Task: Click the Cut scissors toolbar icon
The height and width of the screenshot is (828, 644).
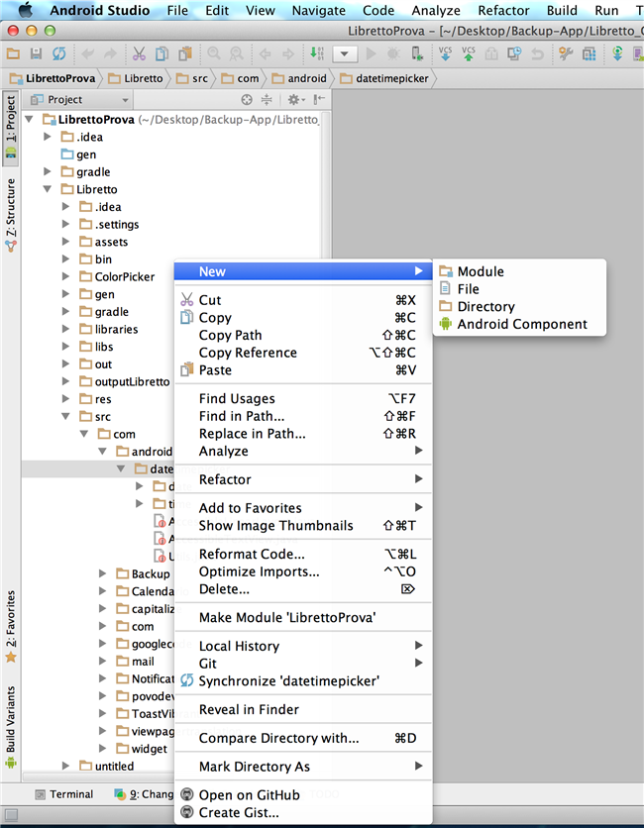Action: point(139,53)
